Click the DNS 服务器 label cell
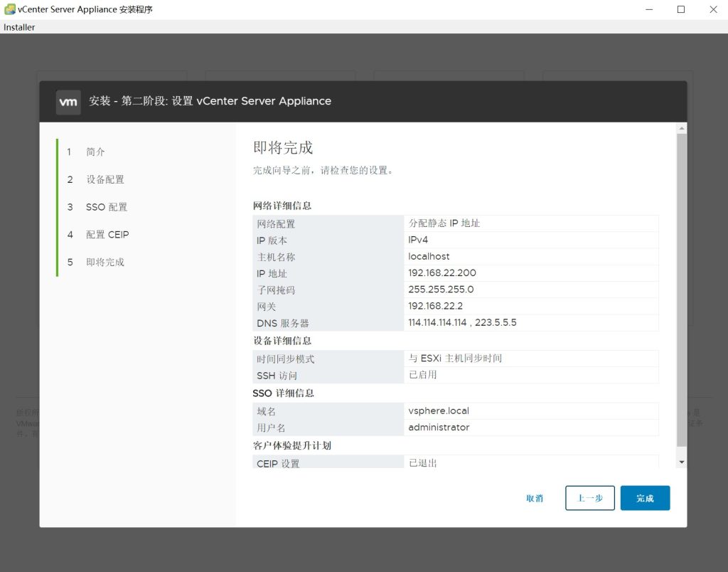Screen dimensions: 728x572 click(328, 323)
